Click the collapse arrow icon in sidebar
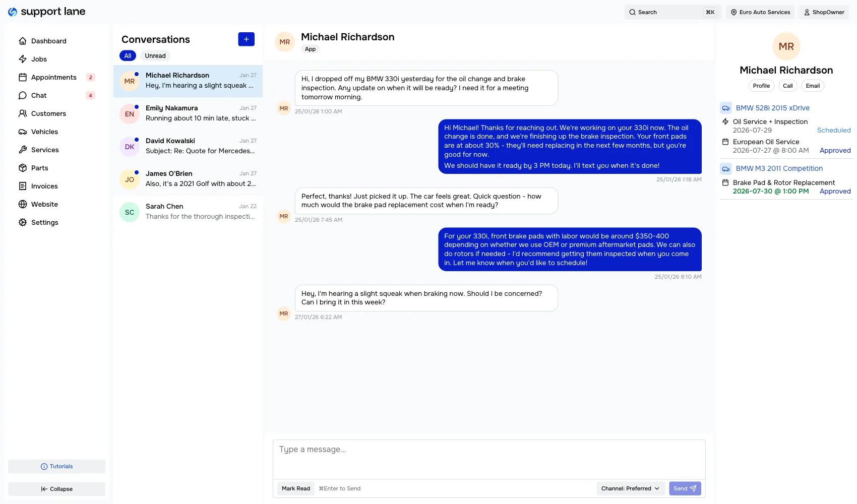Viewport: 857px width, 504px height. [x=44, y=489]
